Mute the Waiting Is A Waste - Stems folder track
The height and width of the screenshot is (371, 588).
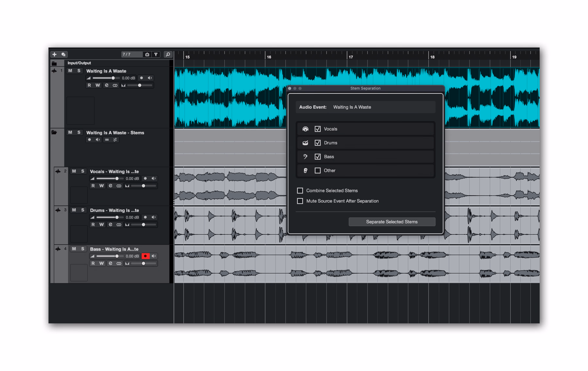(x=70, y=132)
